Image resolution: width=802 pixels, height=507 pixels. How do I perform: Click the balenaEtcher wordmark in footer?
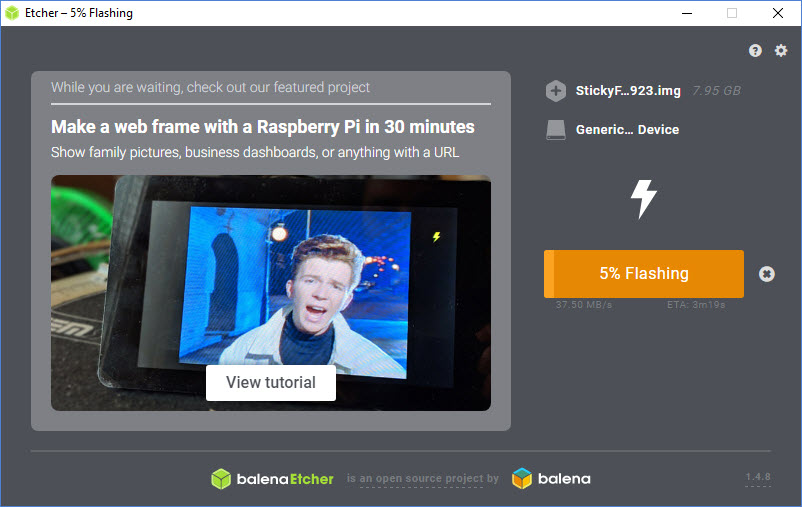[285, 479]
